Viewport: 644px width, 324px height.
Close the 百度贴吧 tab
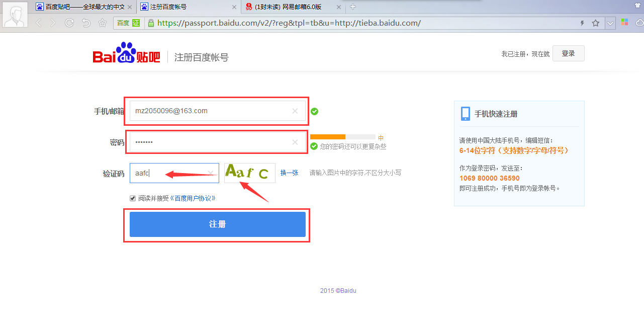click(130, 7)
